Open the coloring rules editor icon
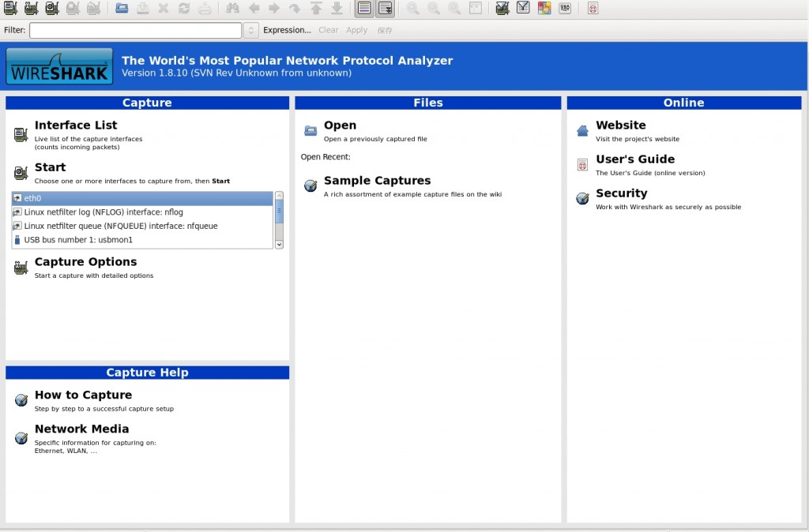 544,8
